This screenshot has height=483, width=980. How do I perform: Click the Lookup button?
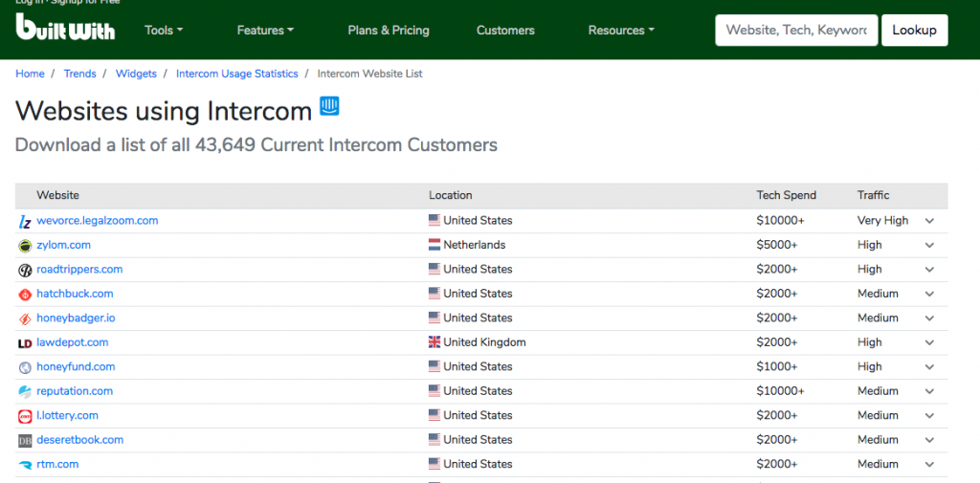click(914, 30)
